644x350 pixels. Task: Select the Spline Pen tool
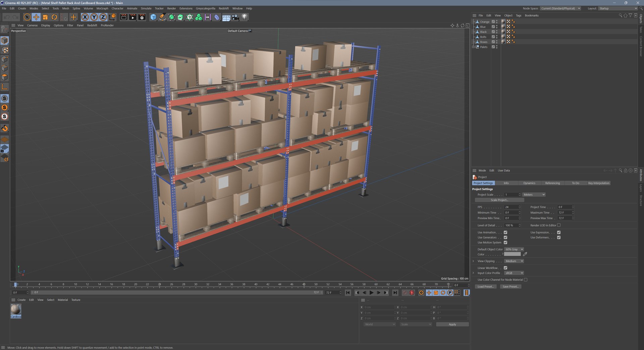click(162, 17)
